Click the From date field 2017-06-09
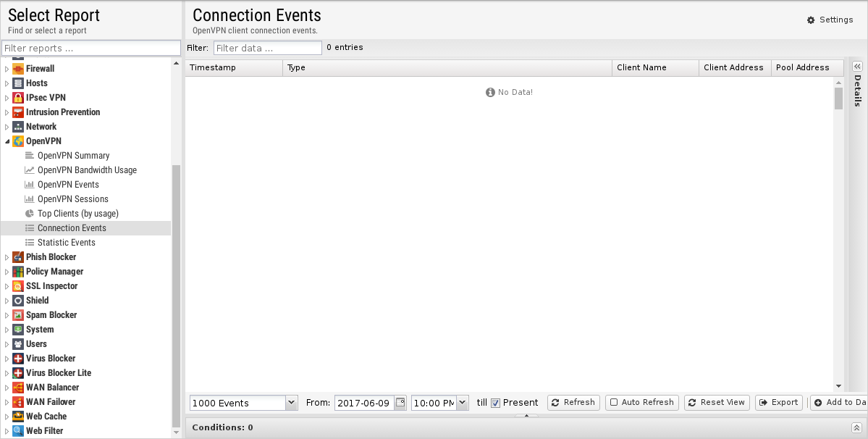 (363, 403)
